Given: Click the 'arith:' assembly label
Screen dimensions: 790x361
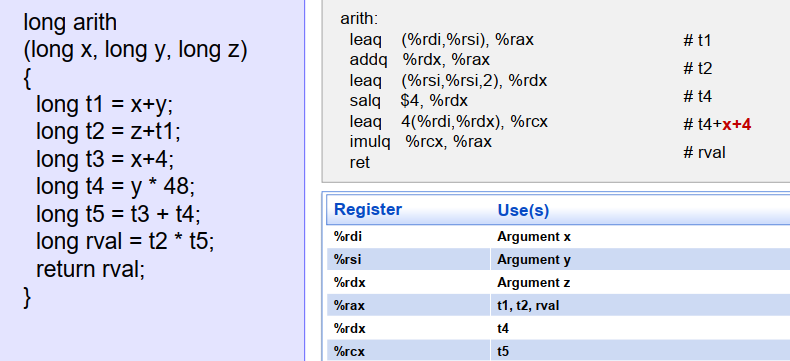Looking at the screenshot, I should click(x=359, y=19).
